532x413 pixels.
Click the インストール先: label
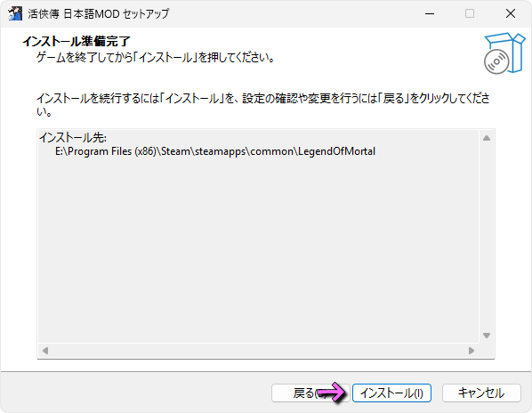pos(73,137)
